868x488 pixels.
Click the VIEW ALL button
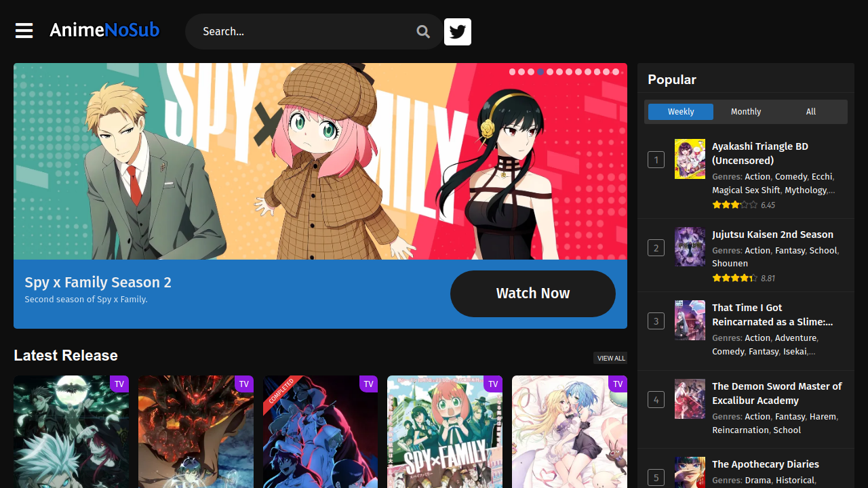[611, 358]
